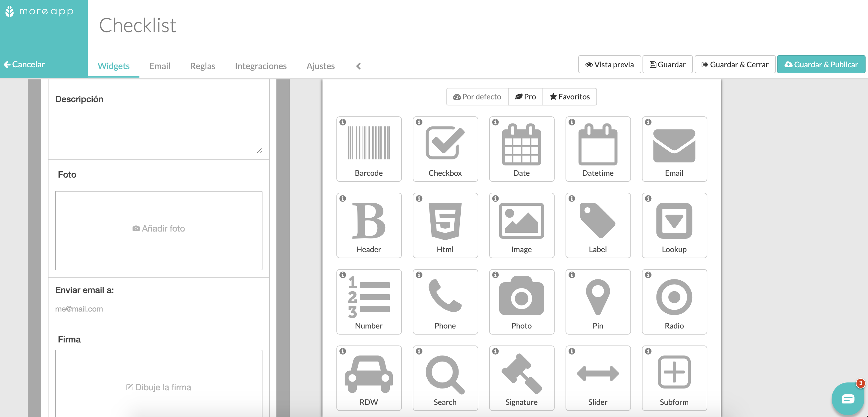Open the Reglas tab

tap(203, 66)
